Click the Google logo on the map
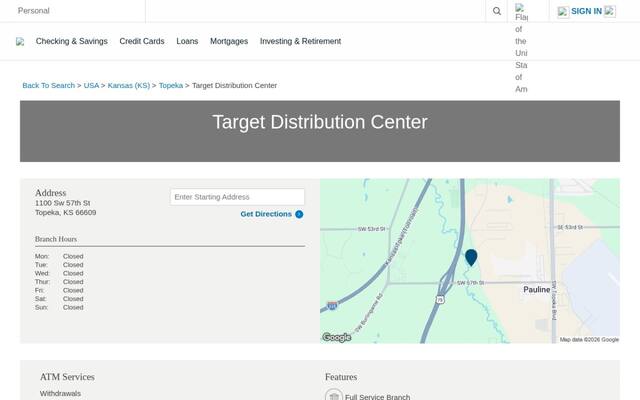This screenshot has height=400, width=640. 337,337
